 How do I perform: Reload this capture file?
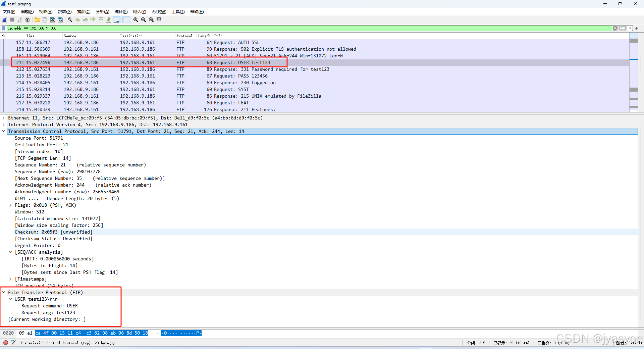tap(60, 20)
